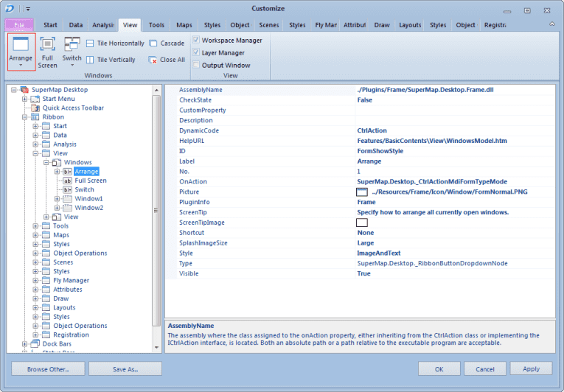Enable the Output Window checkbox

(195, 65)
